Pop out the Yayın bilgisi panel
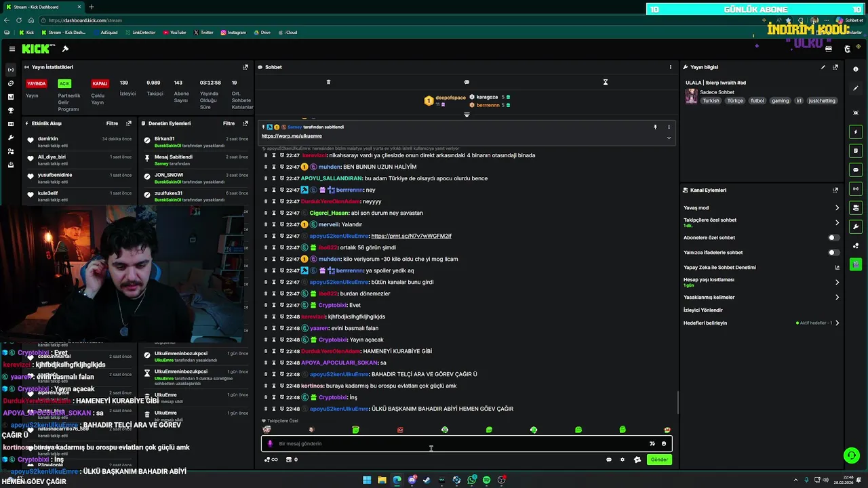 pyautogui.click(x=835, y=67)
